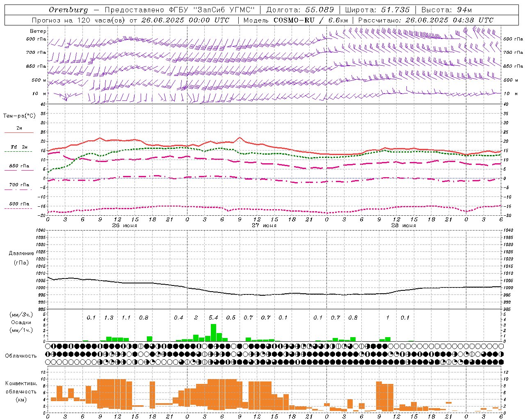The image size is (525, 420).
Task: Select 'Прогноз на 120 часа(ов)' forecast text
Action: 79,20
